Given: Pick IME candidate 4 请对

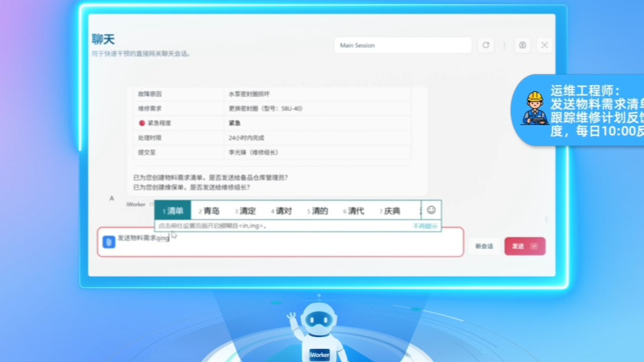Looking at the screenshot, I should (281, 211).
